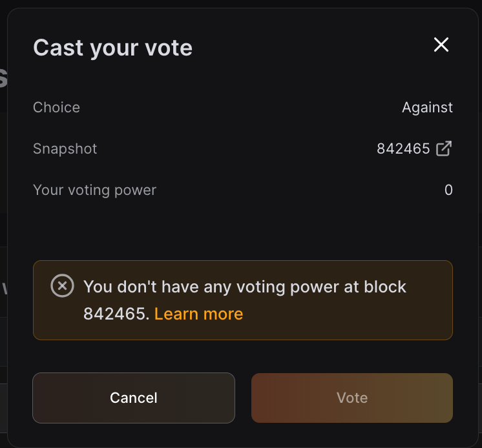Open the Learn more link
This screenshot has width=482, height=448.
point(198,314)
